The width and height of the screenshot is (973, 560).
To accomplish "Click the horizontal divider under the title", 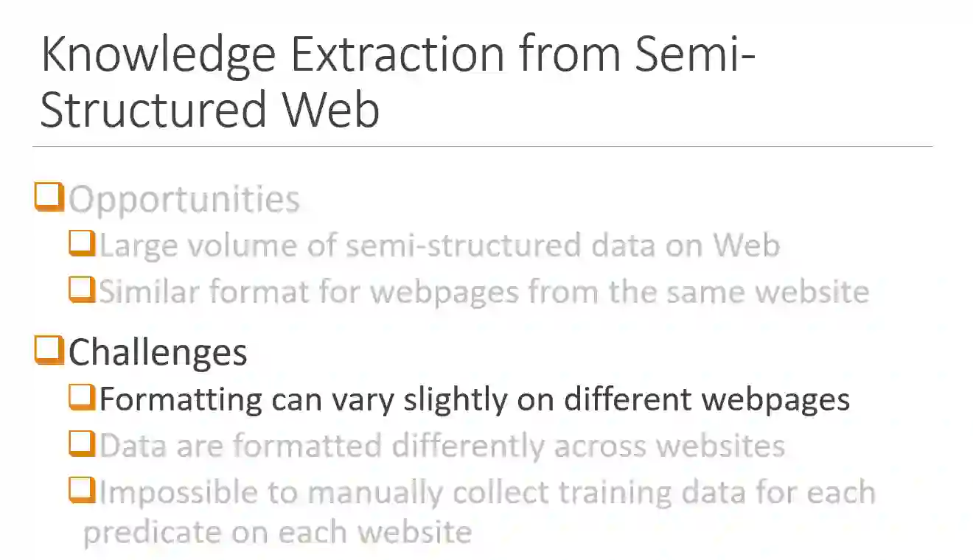I will coord(482,146).
